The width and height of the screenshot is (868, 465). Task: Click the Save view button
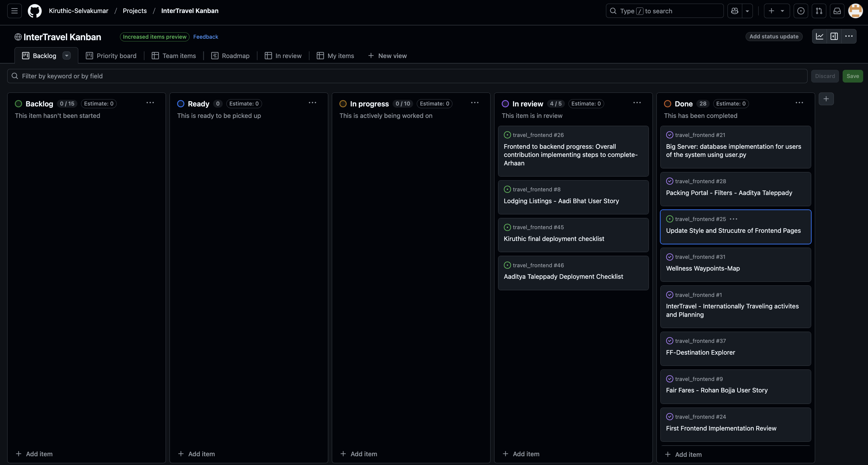(853, 76)
